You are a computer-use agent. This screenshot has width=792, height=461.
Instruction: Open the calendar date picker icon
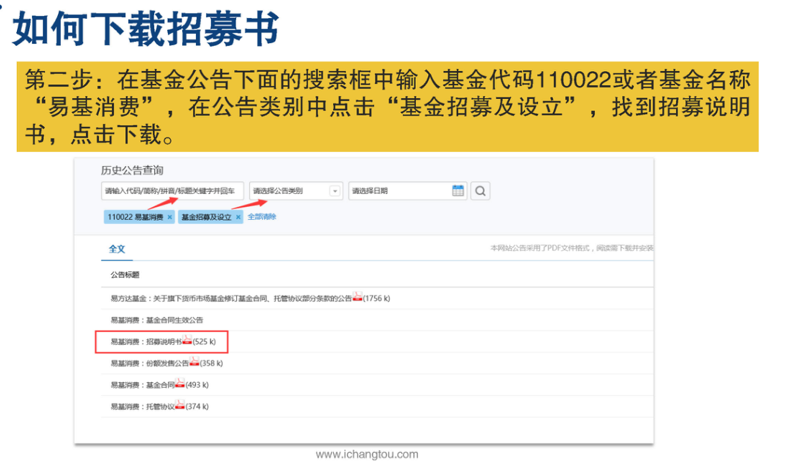pos(458,191)
